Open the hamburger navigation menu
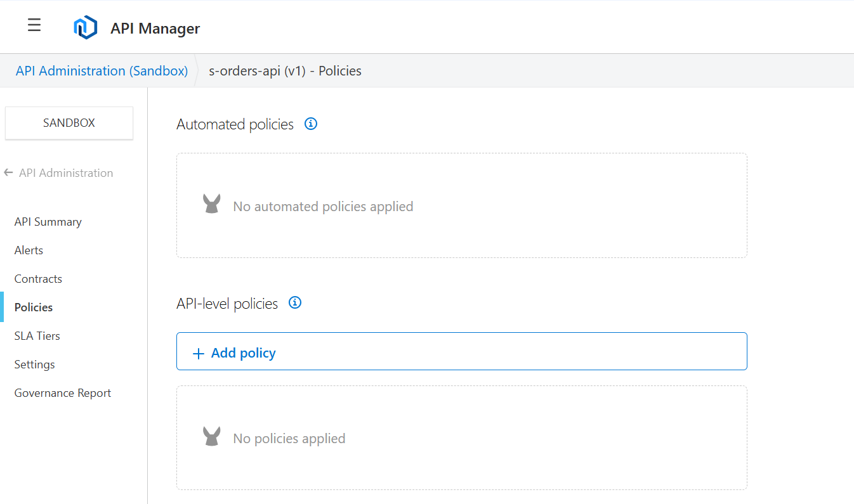Image resolution: width=854 pixels, height=504 pixels. (x=34, y=25)
